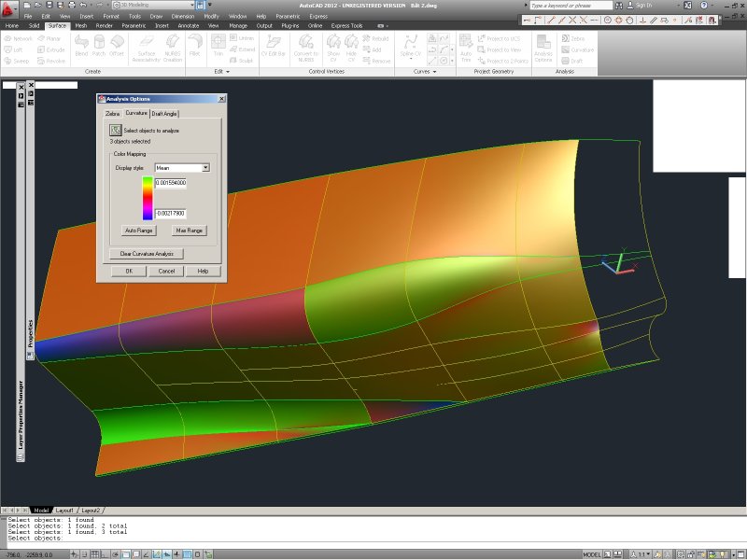This screenshot has height=560, width=747.
Task: Expand the Curves panel dropdown
Action: point(435,70)
